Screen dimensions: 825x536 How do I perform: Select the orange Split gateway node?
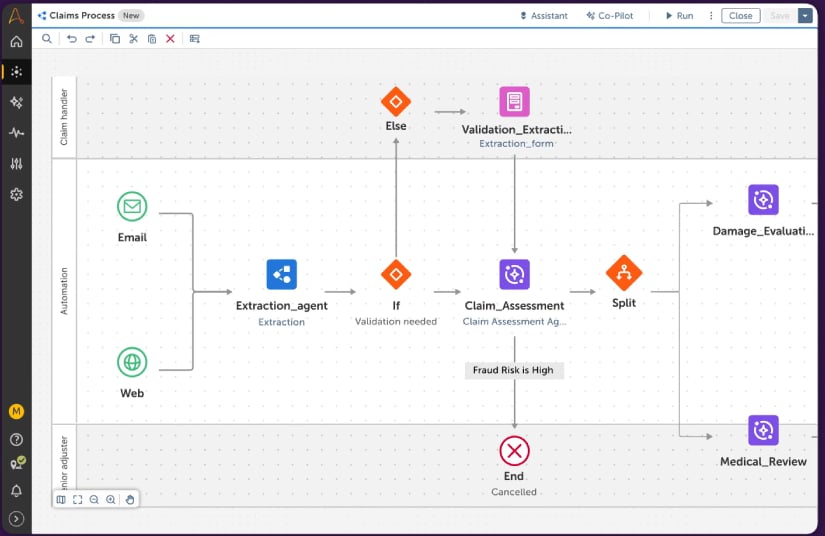pos(623,273)
